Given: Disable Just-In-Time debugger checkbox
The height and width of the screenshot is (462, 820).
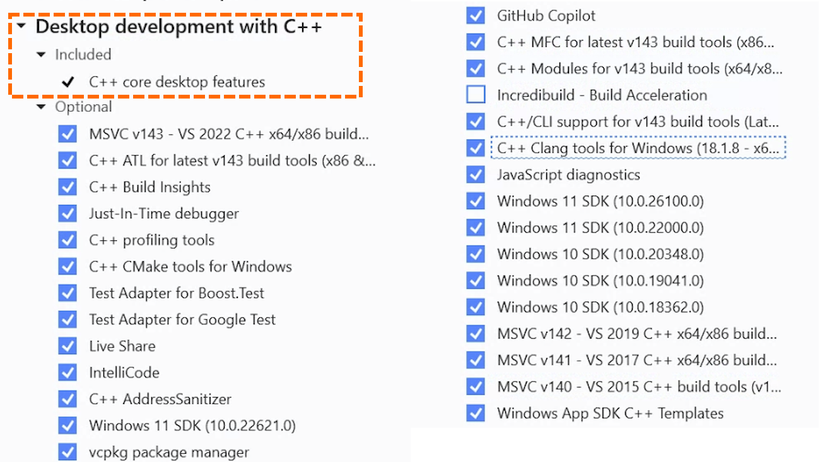Looking at the screenshot, I should click(67, 213).
